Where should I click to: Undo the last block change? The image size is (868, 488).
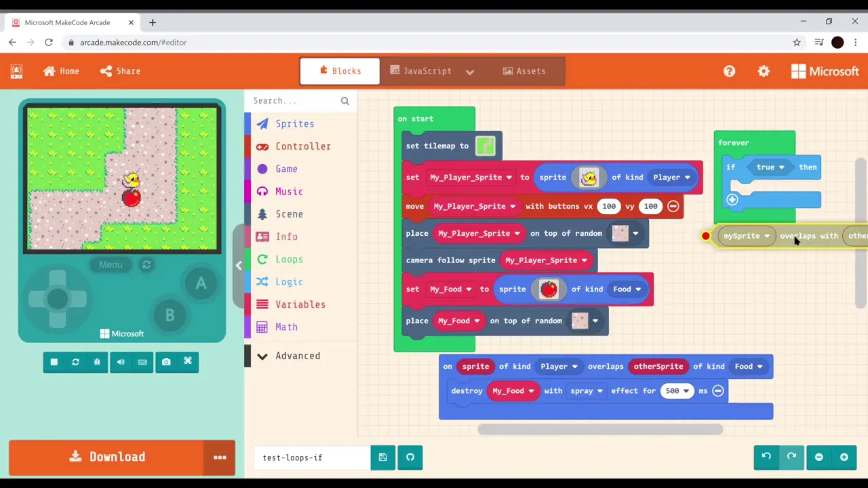click(766, 457)
